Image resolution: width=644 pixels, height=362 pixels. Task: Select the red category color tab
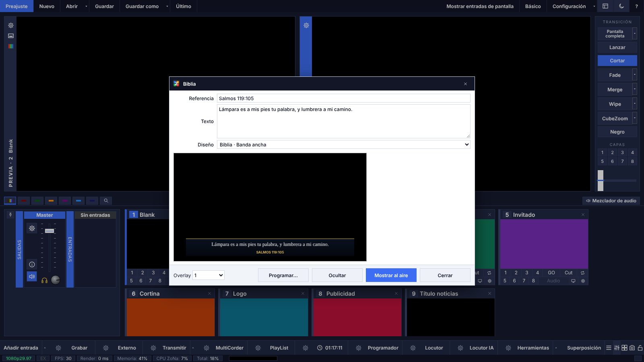pos(24,201)
